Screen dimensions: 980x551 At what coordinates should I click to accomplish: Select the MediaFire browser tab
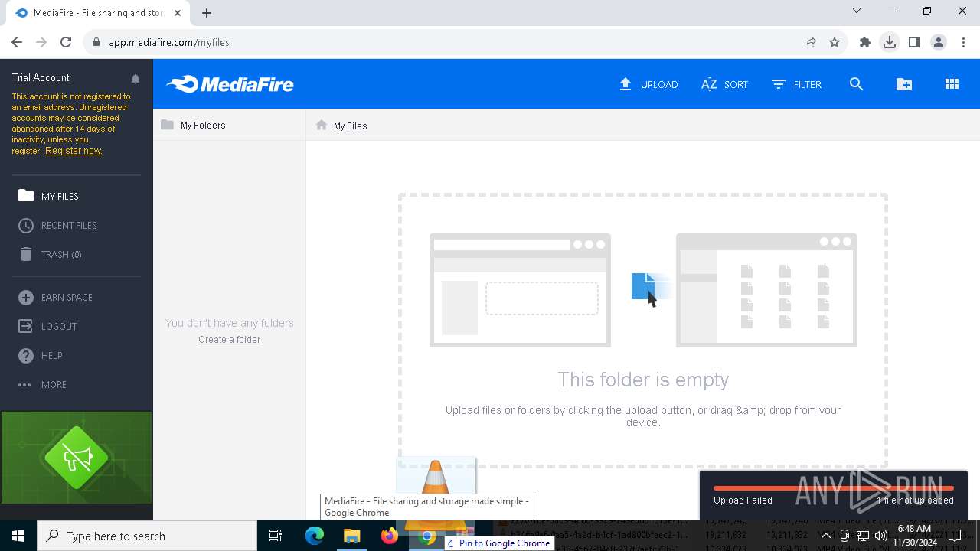(97, 13)
